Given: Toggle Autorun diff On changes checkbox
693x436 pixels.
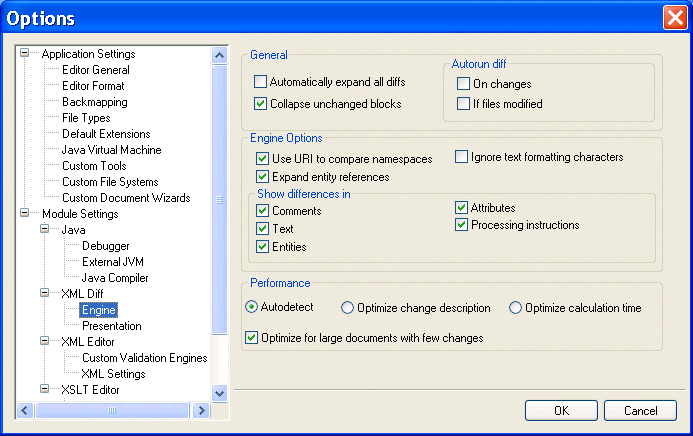Looking at the screenshot, I should pos(464,84).
